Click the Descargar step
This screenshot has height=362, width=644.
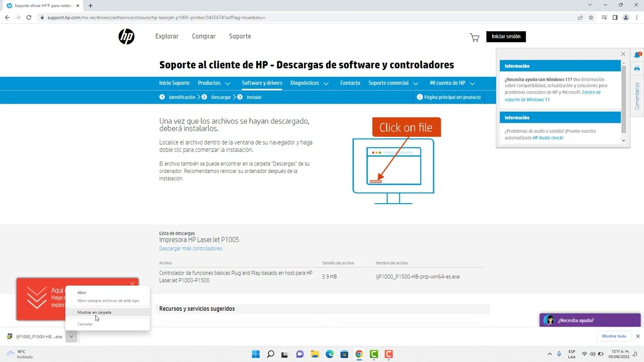tap(216, 97)
